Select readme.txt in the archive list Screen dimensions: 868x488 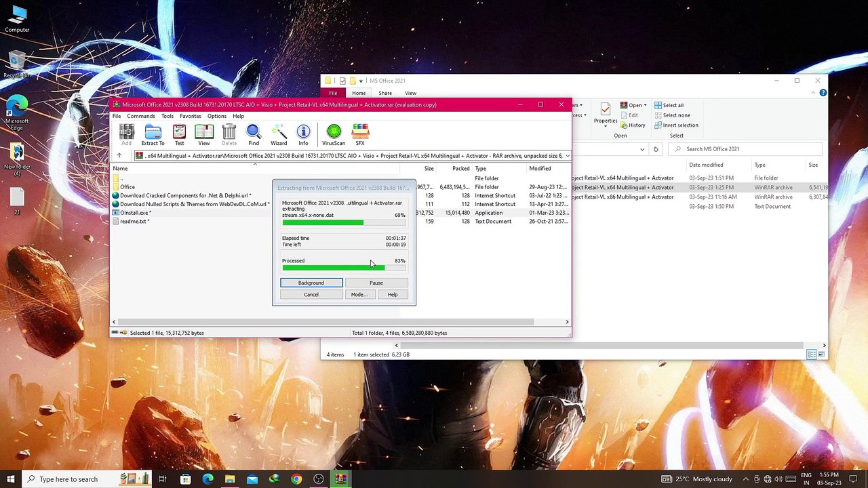[134, 222]
